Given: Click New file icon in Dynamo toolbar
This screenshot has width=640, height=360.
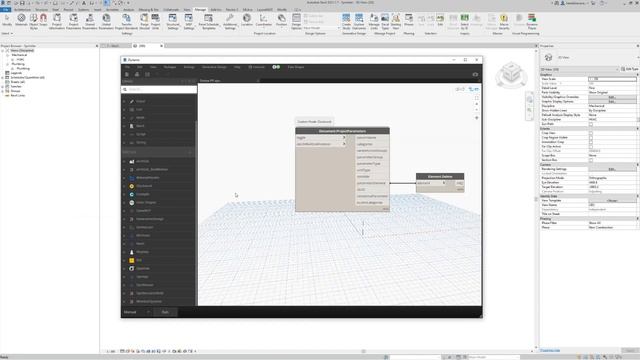Looking at the screenshot, I should tap(127, 74).
